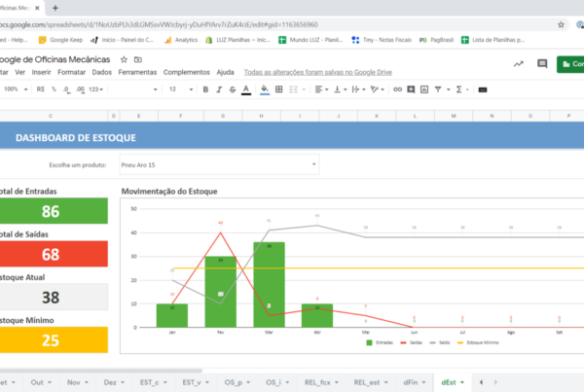Open the Ajuda menu
Screen dimensions: 584x392
point(226,72)
